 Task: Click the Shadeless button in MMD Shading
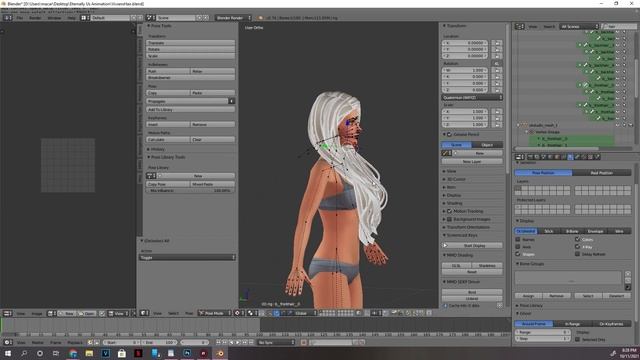click(487, 266)
